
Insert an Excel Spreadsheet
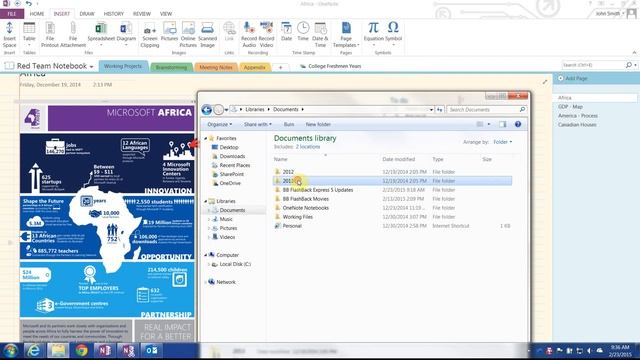pos(101,33)
